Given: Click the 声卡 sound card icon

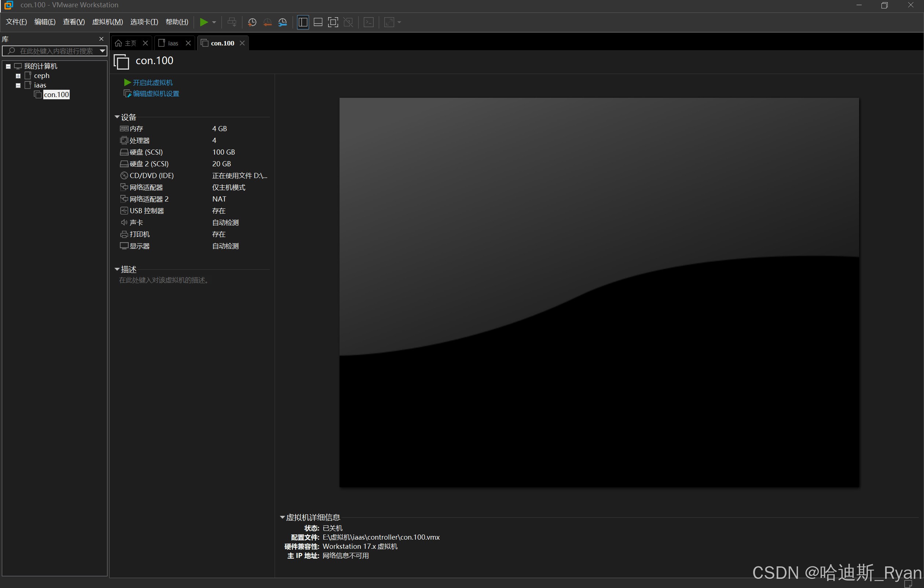Looking at the screenshot, I should click(124, 223).
